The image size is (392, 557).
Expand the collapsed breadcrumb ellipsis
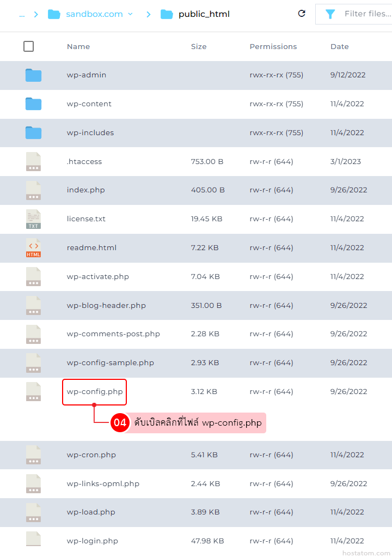click(22, 14)
